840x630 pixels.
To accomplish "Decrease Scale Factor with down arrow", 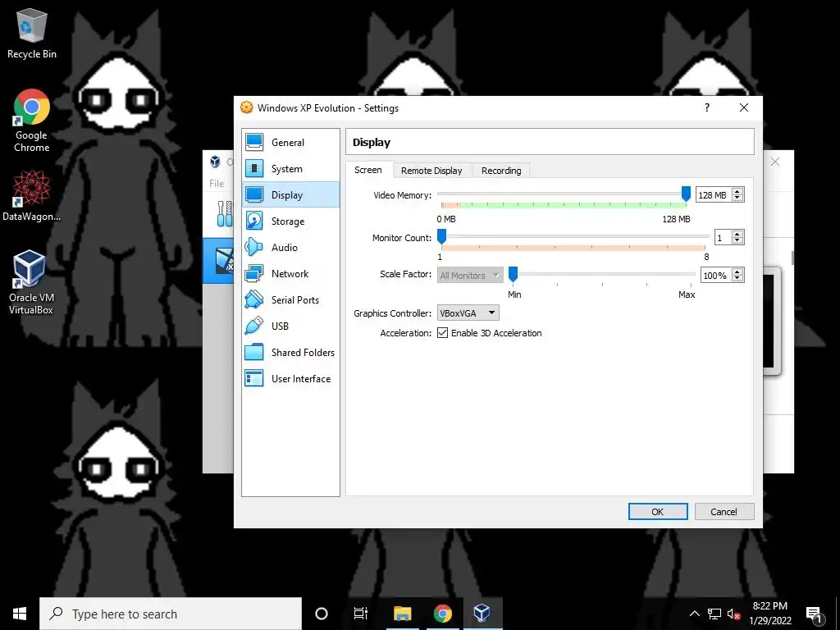I will click(737, 279).
